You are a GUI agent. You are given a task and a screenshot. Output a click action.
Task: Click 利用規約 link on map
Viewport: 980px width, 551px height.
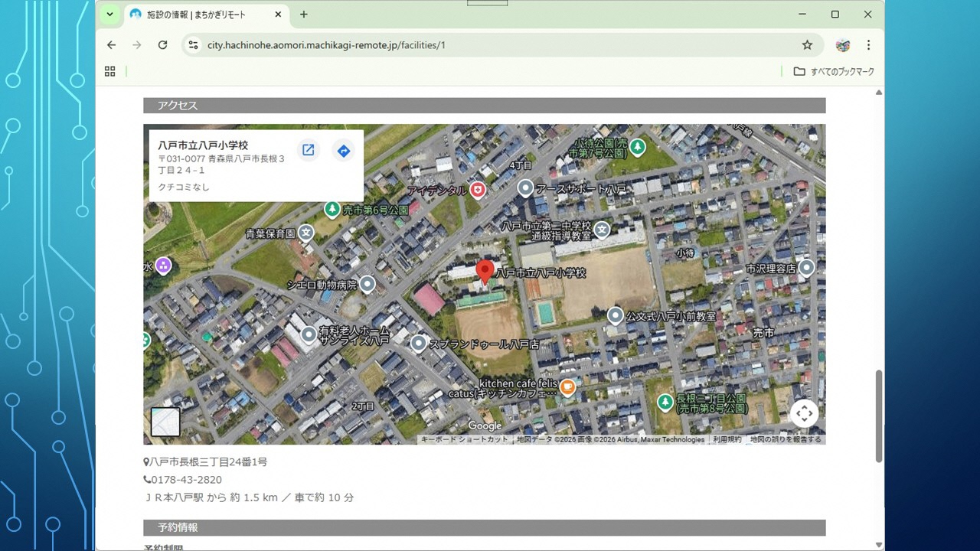tap(727, 440)
